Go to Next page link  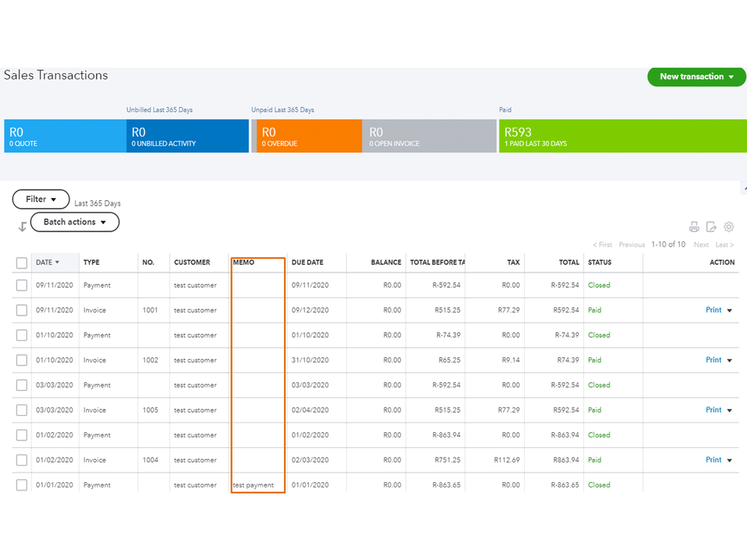click(x=701, y=244)
